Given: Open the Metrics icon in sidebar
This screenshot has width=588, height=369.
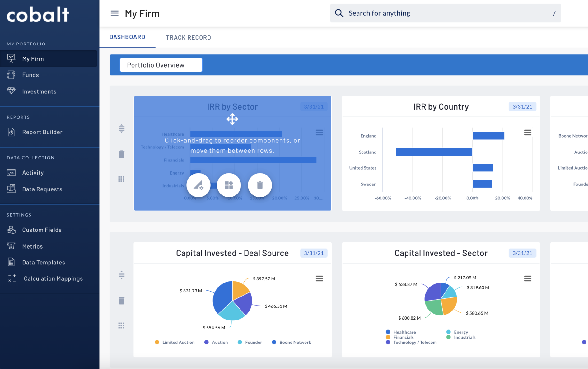Looking at the screenshot, I should pyautogui.click(x=11, y=246).
